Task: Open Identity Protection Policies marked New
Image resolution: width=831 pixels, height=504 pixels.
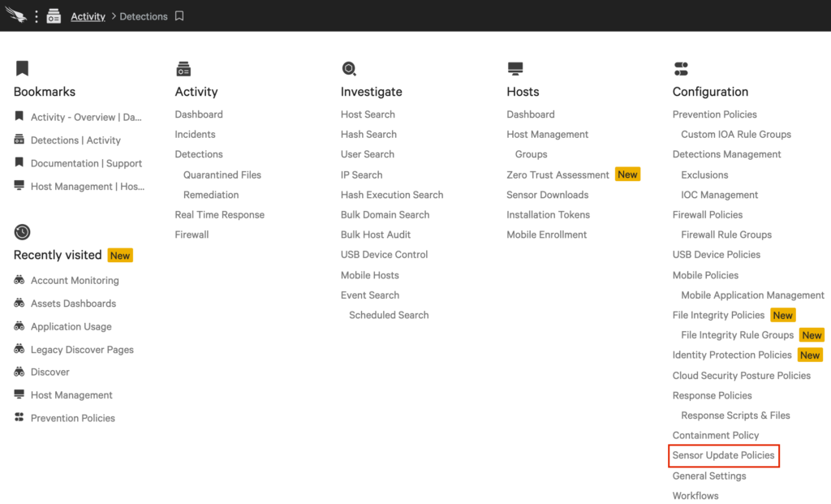Action: (731, 355)
